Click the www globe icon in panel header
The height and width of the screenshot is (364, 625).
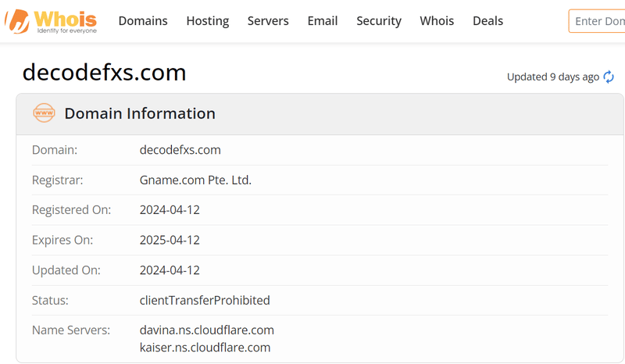[45, 113]
